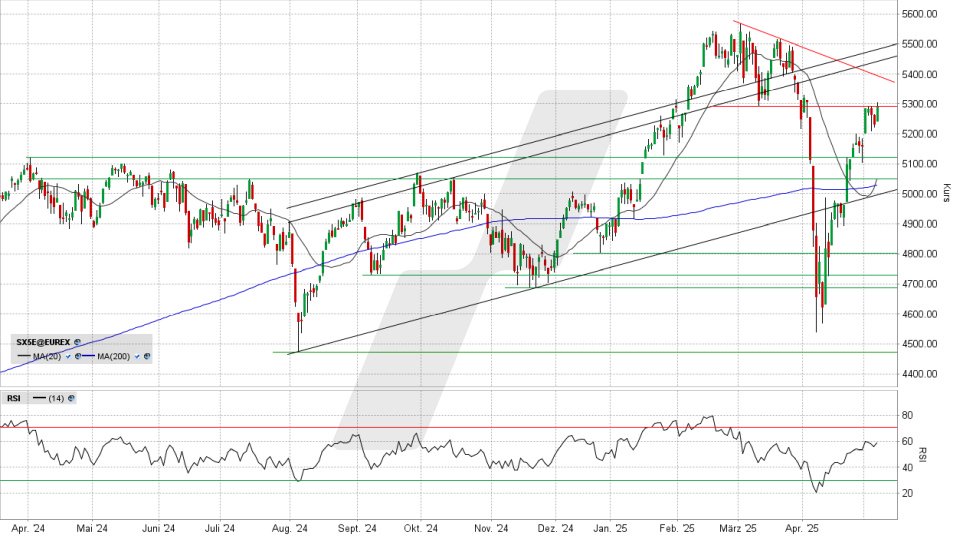Click the RSI 60 axis label
The height and width of the screenshot is (540, 960).
click(x=907, y=441)
